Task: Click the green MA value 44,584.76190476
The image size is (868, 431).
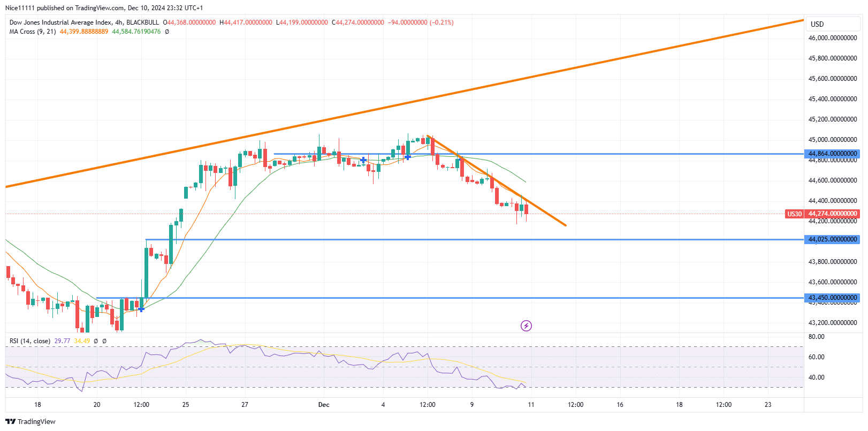Action: 136,32
